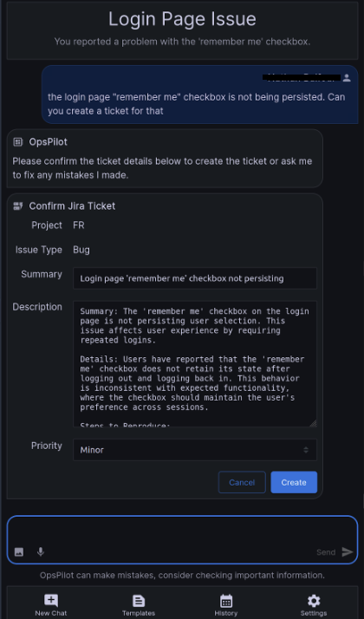This screenshot has width=364, height=619.
Task: Cancel the Jira ticket creation
Action: (242, 482)
